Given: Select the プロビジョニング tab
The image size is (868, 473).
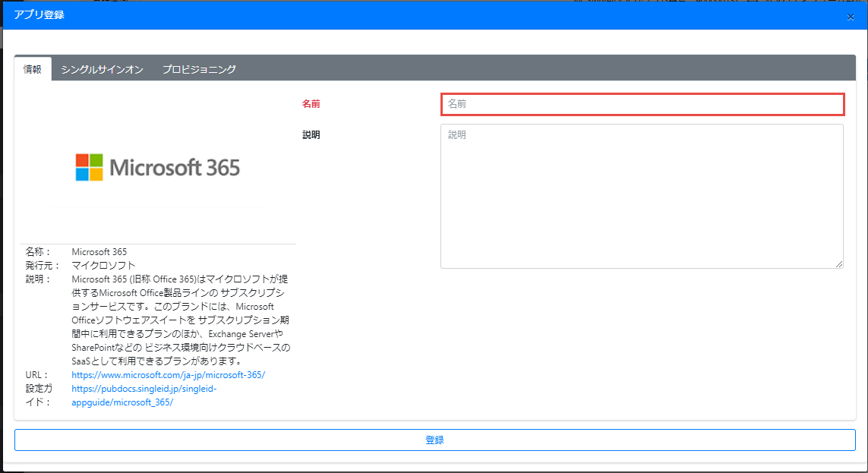Looking at the screenshot, I should pyautogui.click(x=199, y=69).
